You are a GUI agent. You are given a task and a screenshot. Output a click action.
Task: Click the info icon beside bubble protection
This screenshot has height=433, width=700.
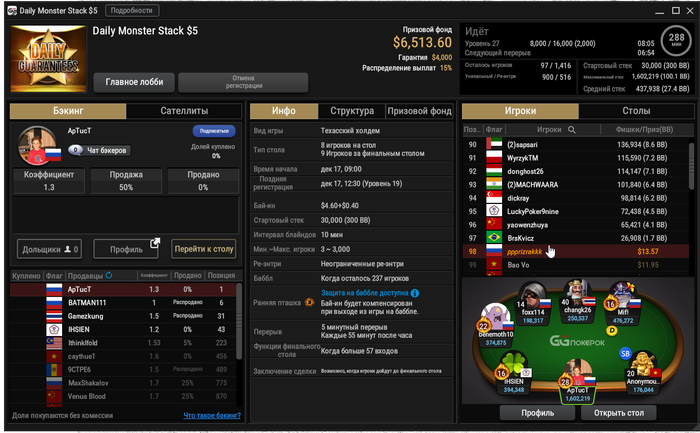[415, 293]
